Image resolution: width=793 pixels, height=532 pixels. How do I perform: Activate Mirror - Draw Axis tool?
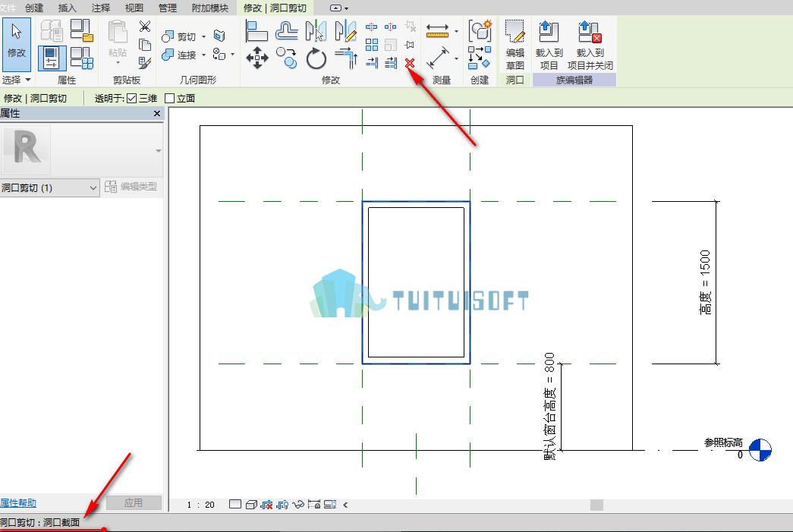coord(346,31)
